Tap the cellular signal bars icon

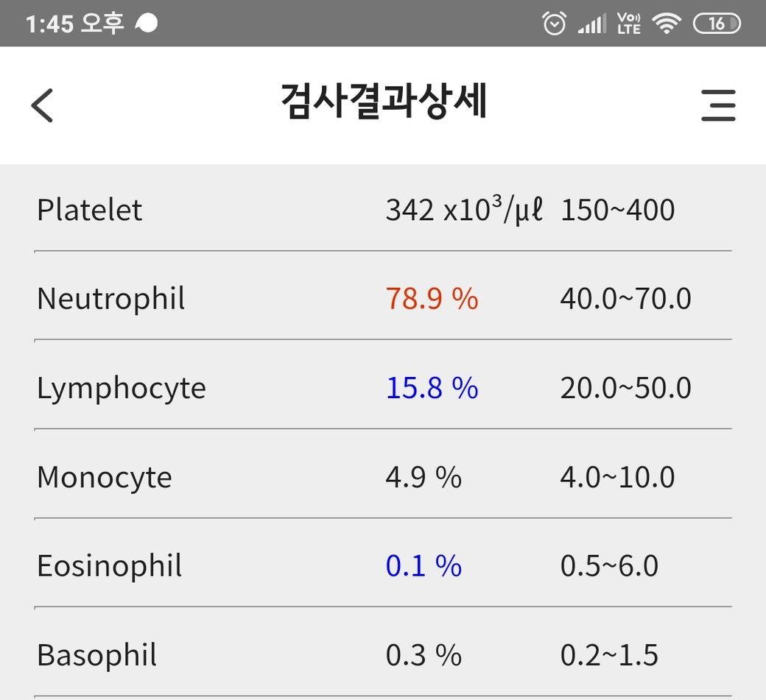tap(591, 24)
